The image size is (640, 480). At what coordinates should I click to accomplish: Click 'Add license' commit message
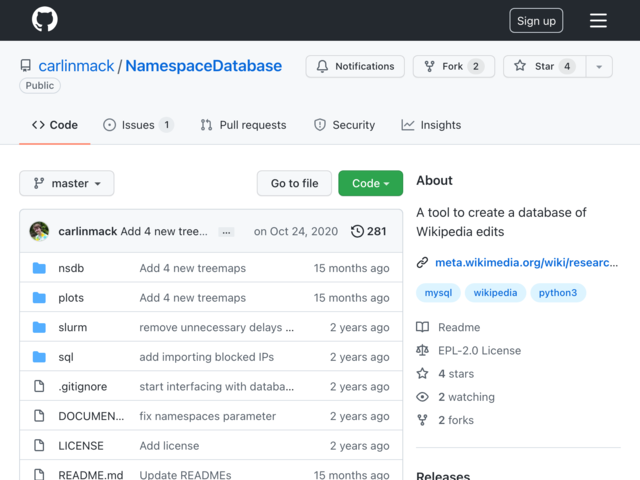coord(169,446)
